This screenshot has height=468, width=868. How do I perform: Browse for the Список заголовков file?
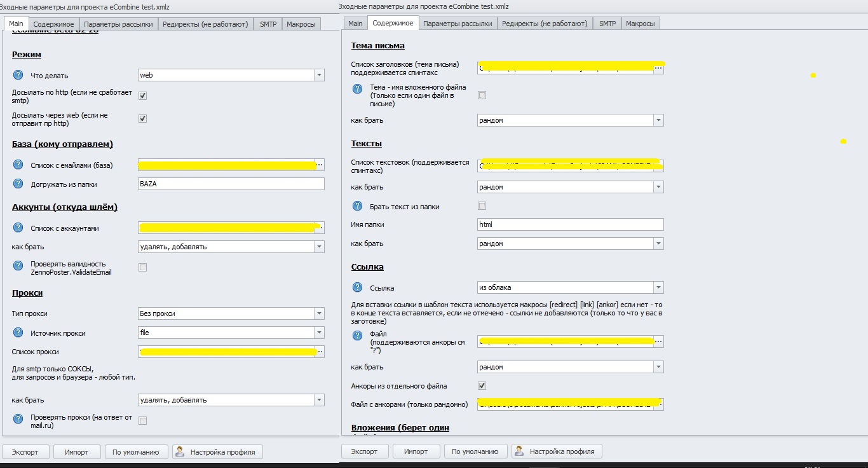pos(659,67)
